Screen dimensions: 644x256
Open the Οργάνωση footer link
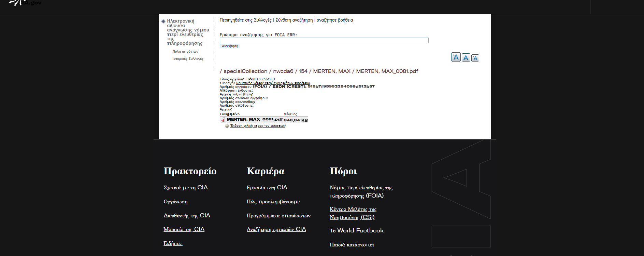[175, 202]
